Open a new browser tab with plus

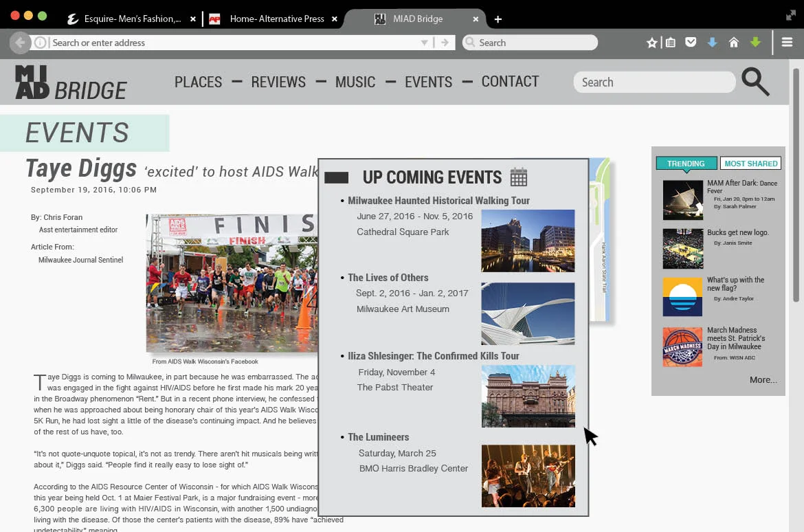pos(498,19)
